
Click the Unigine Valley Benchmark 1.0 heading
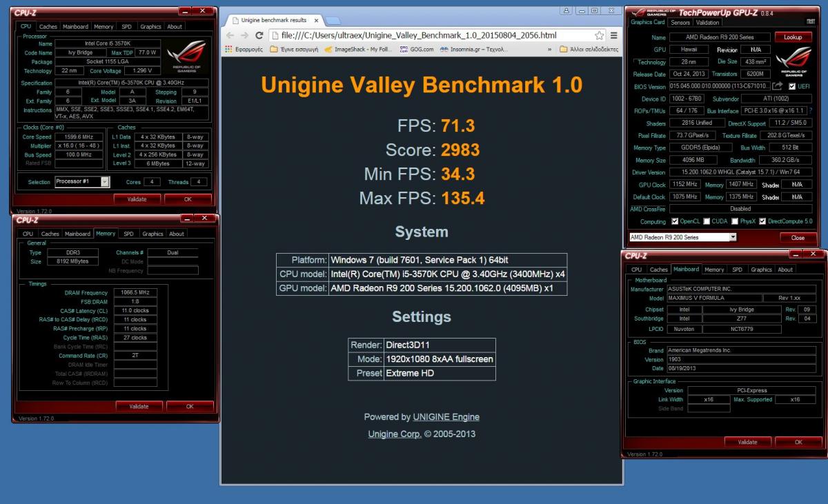pyautogui.click(x=422, y=85)
